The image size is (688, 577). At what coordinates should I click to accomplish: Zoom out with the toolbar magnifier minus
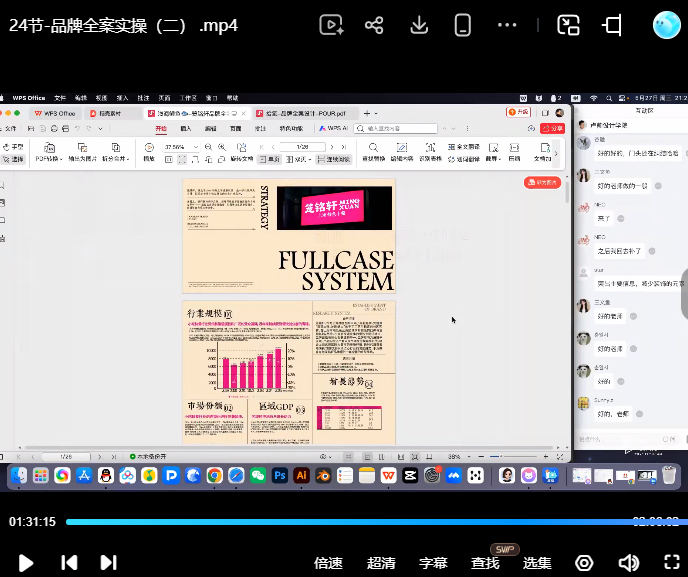[208, 147]
